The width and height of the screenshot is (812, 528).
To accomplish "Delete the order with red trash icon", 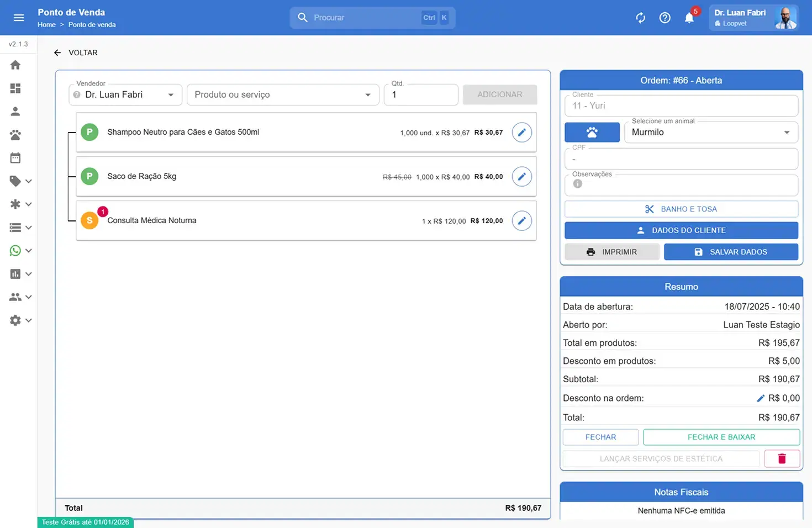I will (782, 458).
